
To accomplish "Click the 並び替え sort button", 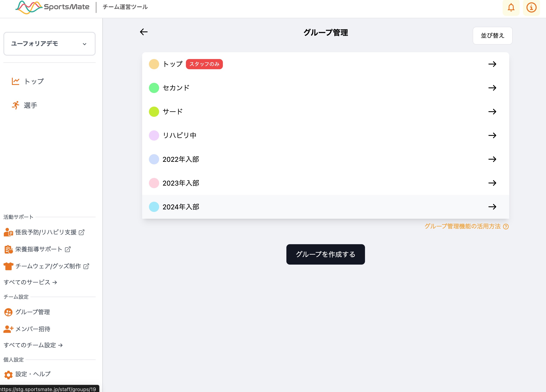I will 492,36.
